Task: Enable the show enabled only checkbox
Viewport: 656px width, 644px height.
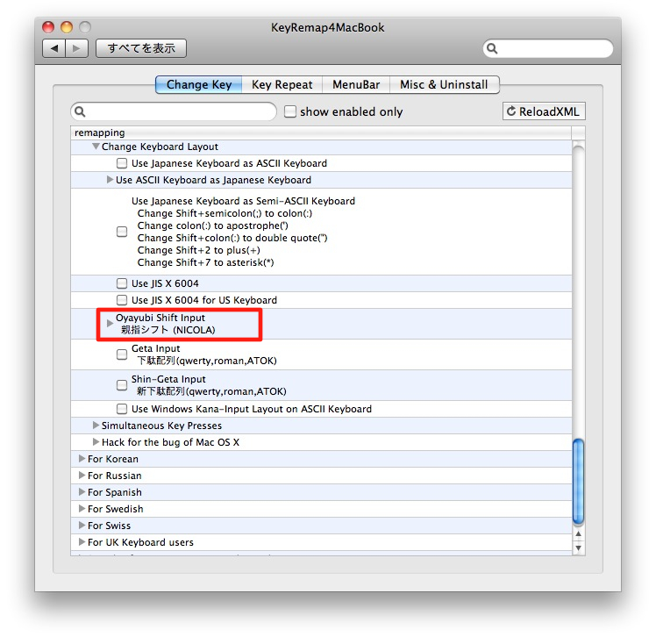Action: (290, 111)
